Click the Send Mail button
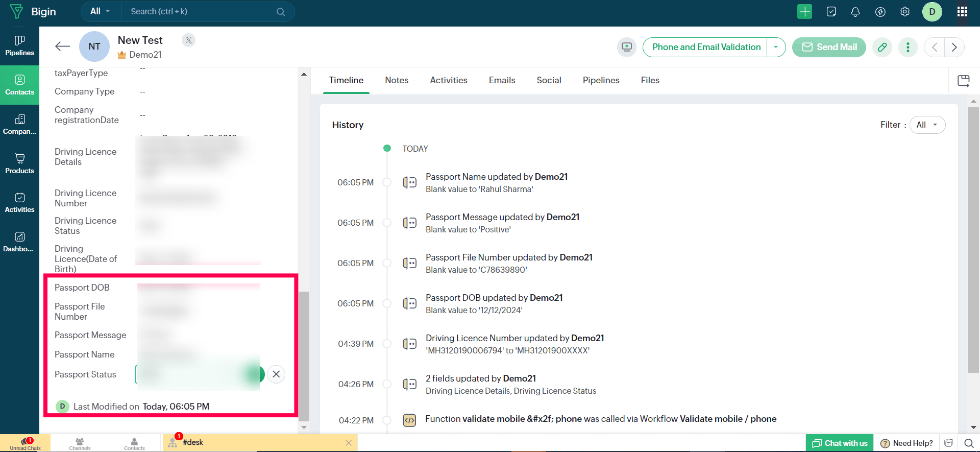Viewport: 980px width, 452px height. (x=829, y=47)
